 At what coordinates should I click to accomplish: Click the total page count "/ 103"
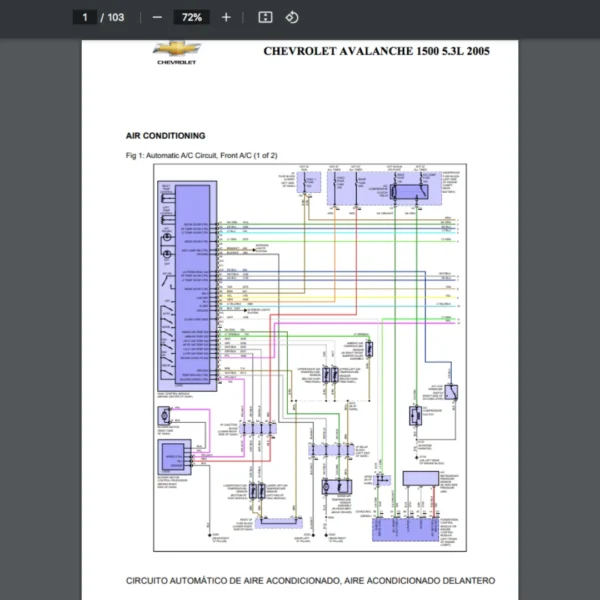click(112, 17)
